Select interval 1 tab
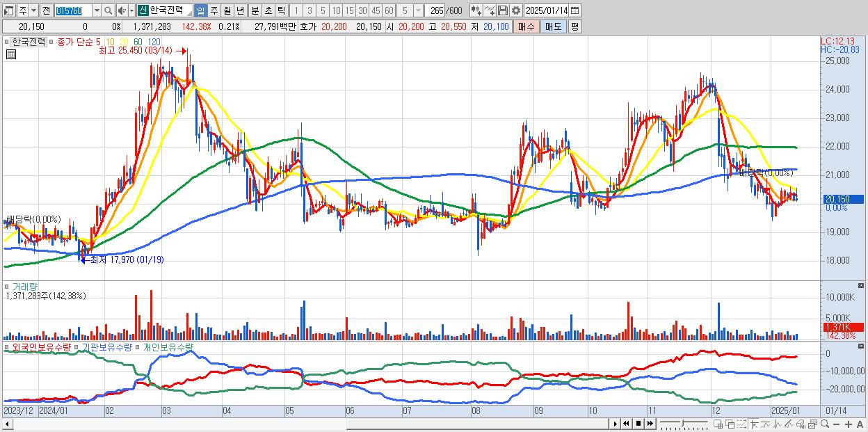Screen dimensions: 868x432 [296, 10]
